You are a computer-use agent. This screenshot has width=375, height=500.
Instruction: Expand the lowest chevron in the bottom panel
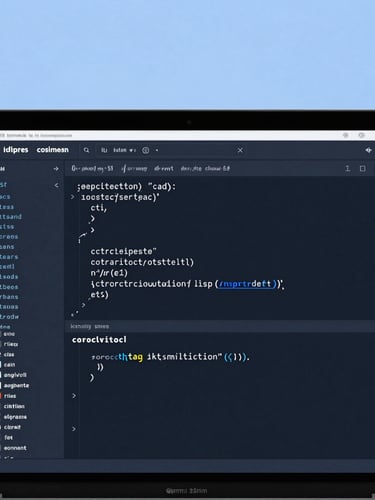[x=74, y=429]
